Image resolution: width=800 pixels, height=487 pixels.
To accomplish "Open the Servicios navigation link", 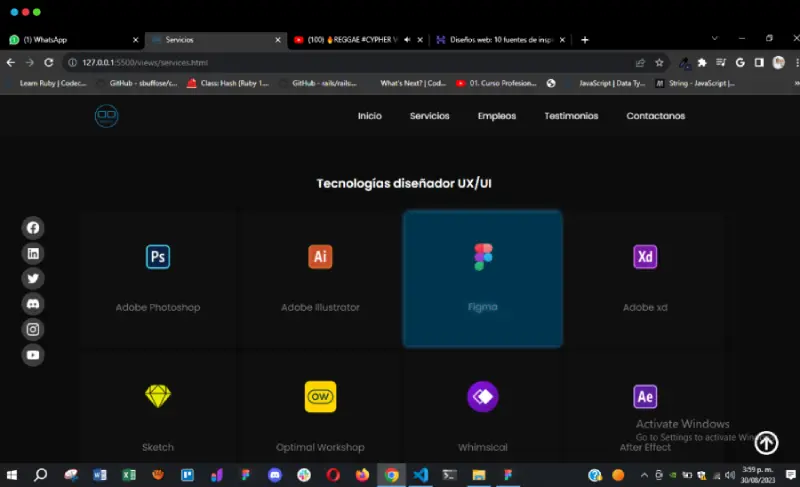I will point(429,116).
